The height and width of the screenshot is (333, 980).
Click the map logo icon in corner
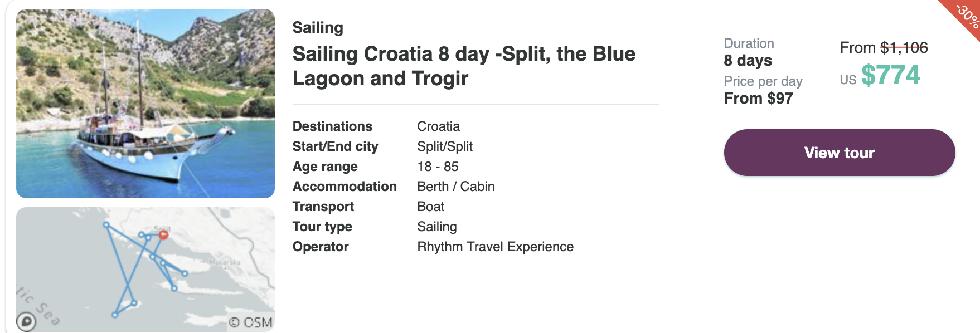[x=26, y=321]
